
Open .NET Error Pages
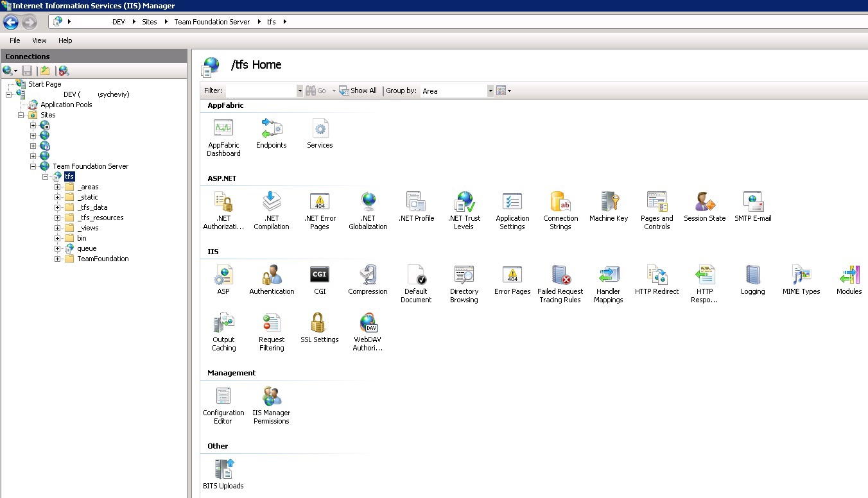click(x=320, y=210)
